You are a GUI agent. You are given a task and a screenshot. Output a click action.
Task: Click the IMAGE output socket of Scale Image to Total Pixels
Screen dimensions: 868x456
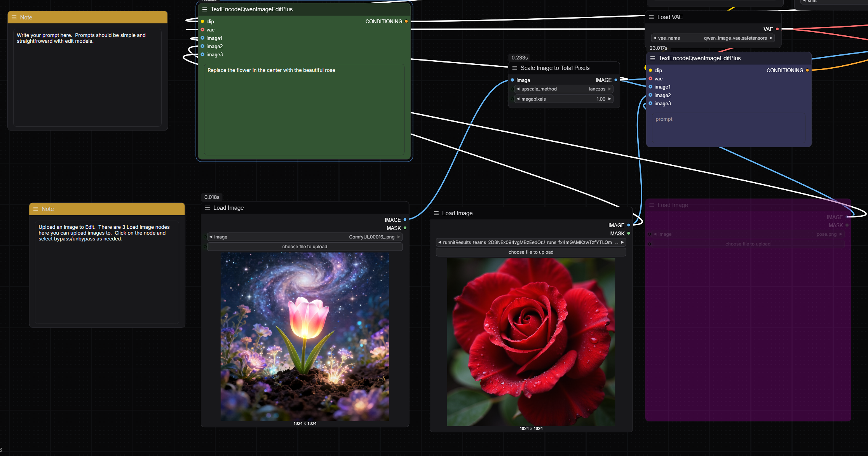pos(615,80)
